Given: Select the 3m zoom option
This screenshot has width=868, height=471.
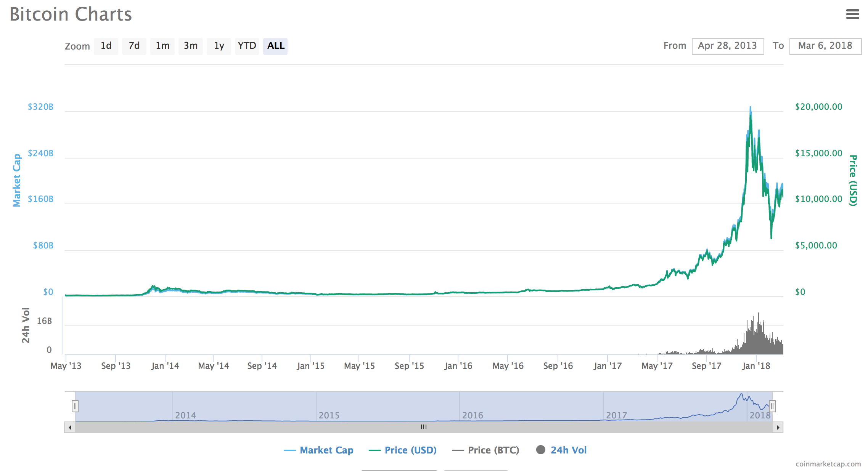Looking at the screenshot, I should coord(191,46).
